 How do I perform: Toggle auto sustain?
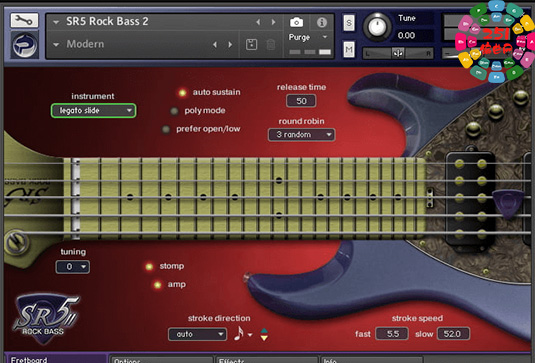[x=183, y=92]
